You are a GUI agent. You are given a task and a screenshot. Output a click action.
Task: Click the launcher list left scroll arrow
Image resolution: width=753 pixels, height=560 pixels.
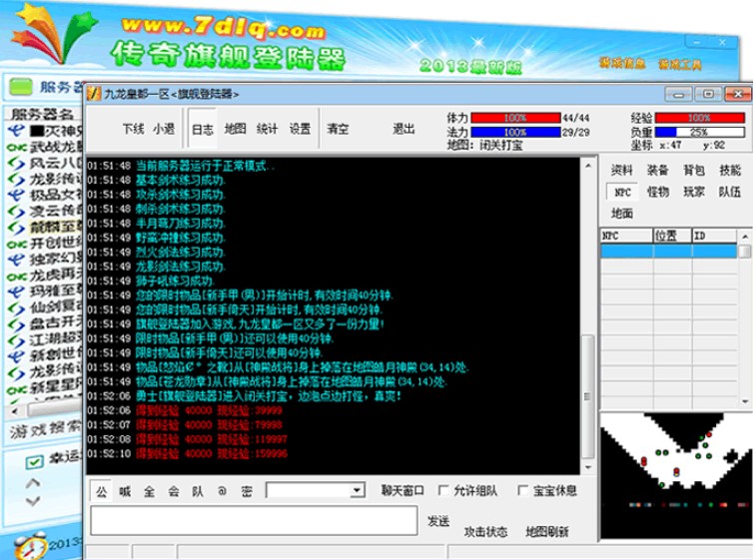click(x=14, y=411)
